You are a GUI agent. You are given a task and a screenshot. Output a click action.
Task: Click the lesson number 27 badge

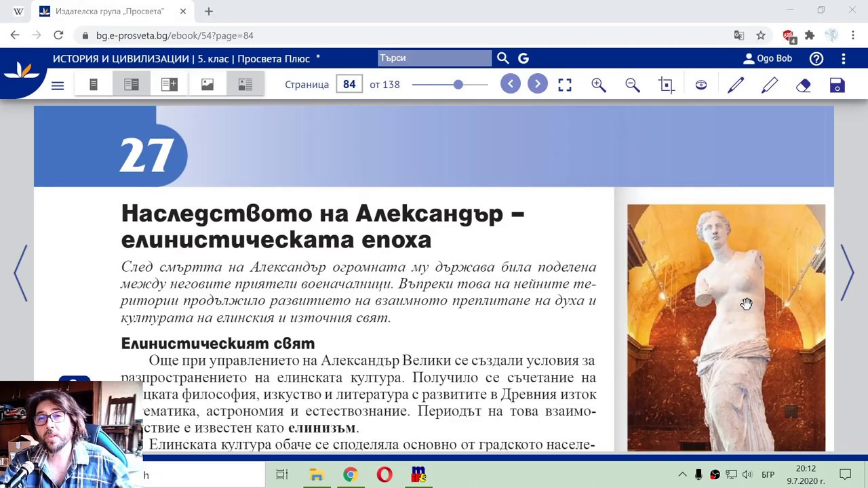[146, 155]
